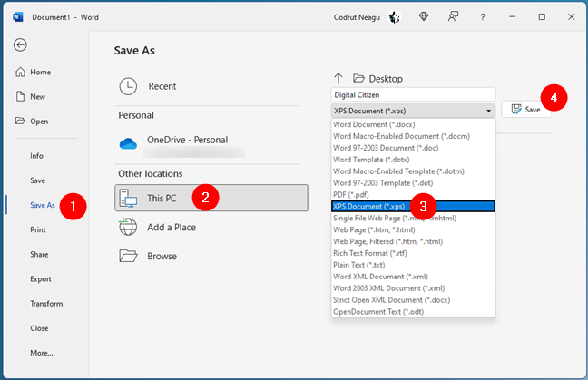The image size is (588, 380).
Task: Choose Word Macro-Enabled Document (*.docm)
Action: pyautogui.click(x=413, y=136)
